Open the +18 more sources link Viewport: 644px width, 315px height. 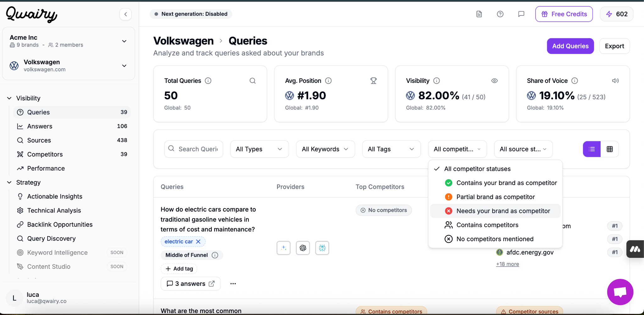(508, 264)
